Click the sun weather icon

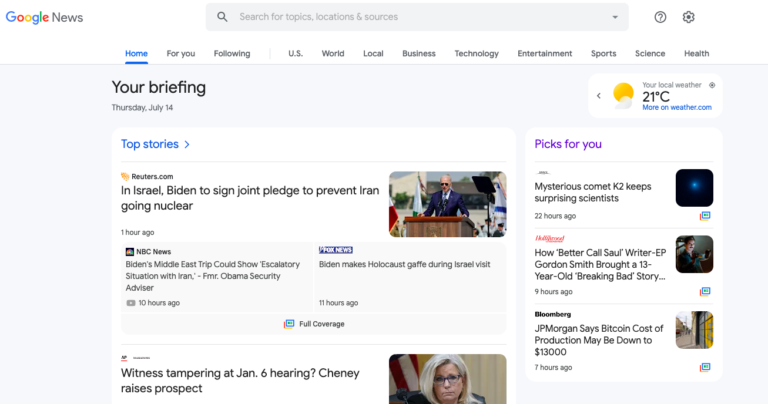(x=623, y=95)
